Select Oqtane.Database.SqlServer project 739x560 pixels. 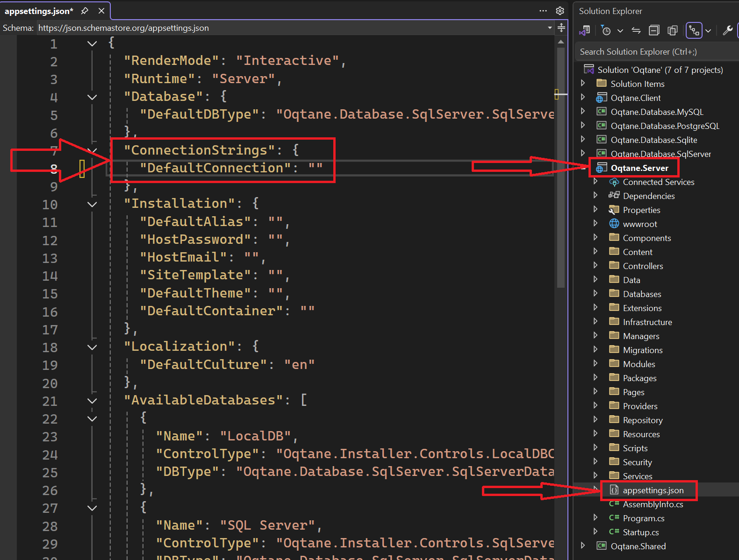point(660,154)
